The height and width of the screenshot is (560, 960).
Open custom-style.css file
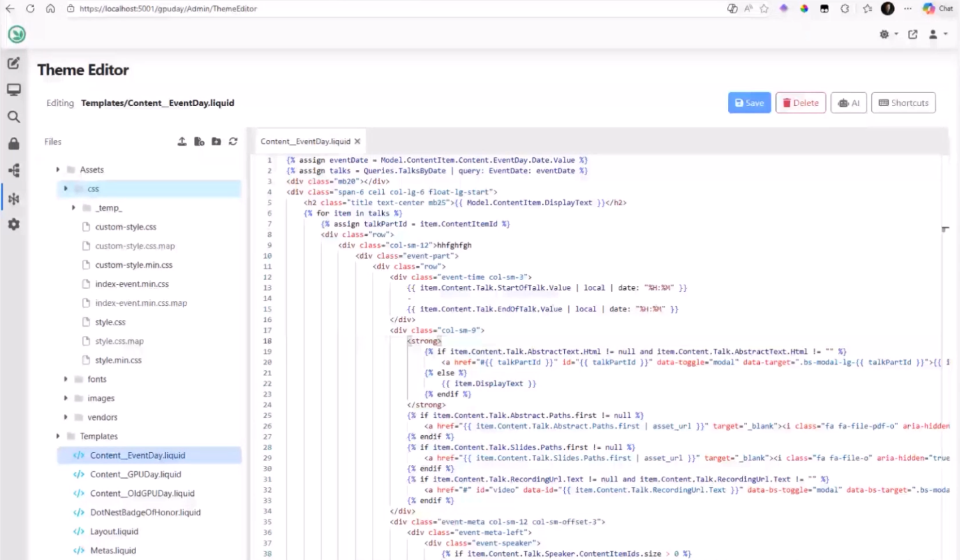(126, 227)
